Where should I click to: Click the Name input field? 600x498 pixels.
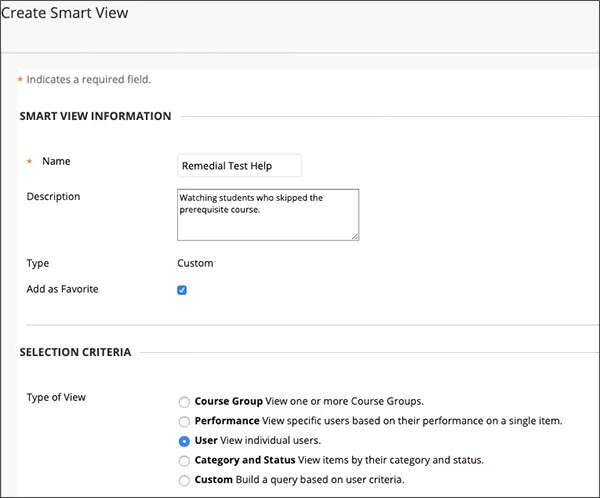pos(238,166)
